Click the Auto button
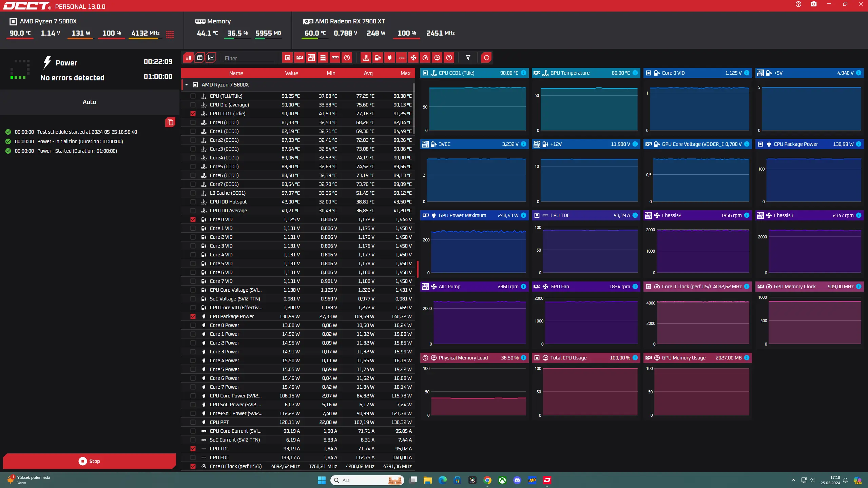868x488 pixels. tap(90, 102)
